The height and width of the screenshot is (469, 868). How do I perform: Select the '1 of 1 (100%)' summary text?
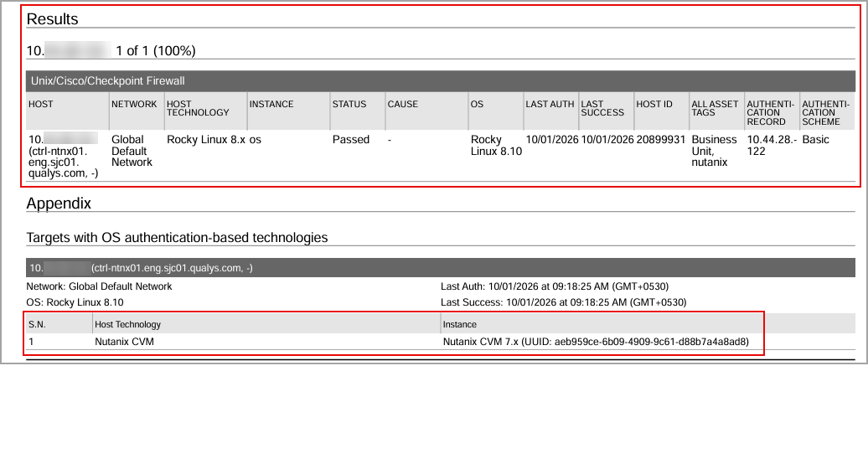pyautogui.click(x=156, y=51)
